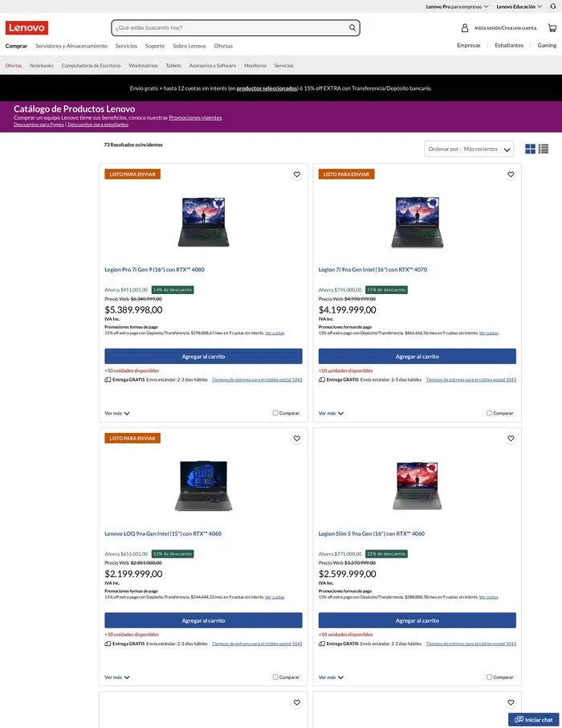Favorite the Legion 7i 9na Gen Intel
562x728 pixels.
511,174
